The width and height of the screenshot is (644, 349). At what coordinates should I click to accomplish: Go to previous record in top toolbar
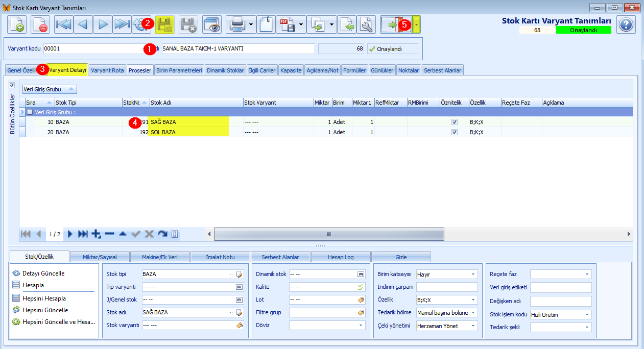click(83, 24)
